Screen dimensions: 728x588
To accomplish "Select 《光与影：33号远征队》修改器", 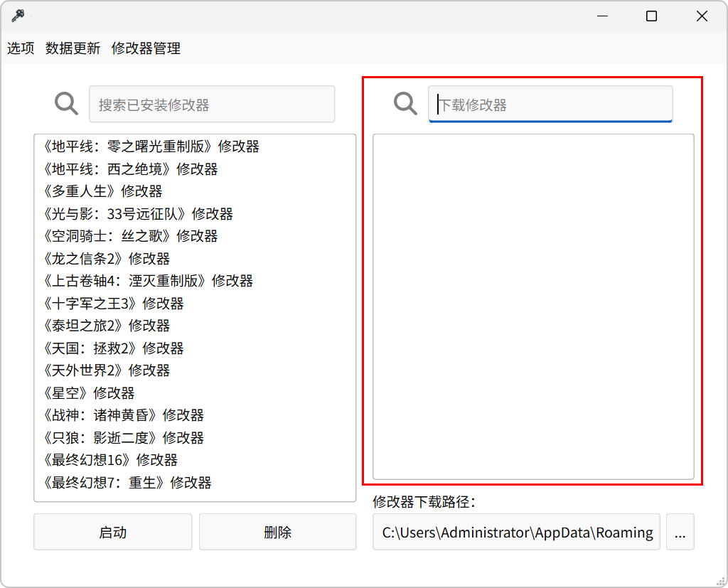I will [195, 214].
